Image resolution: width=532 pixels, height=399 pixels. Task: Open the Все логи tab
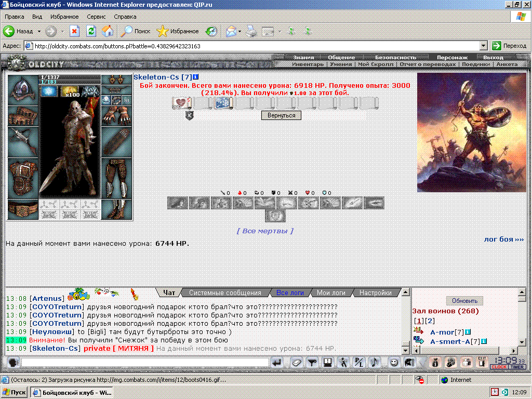pyautogui.click(x=290, y=292)
